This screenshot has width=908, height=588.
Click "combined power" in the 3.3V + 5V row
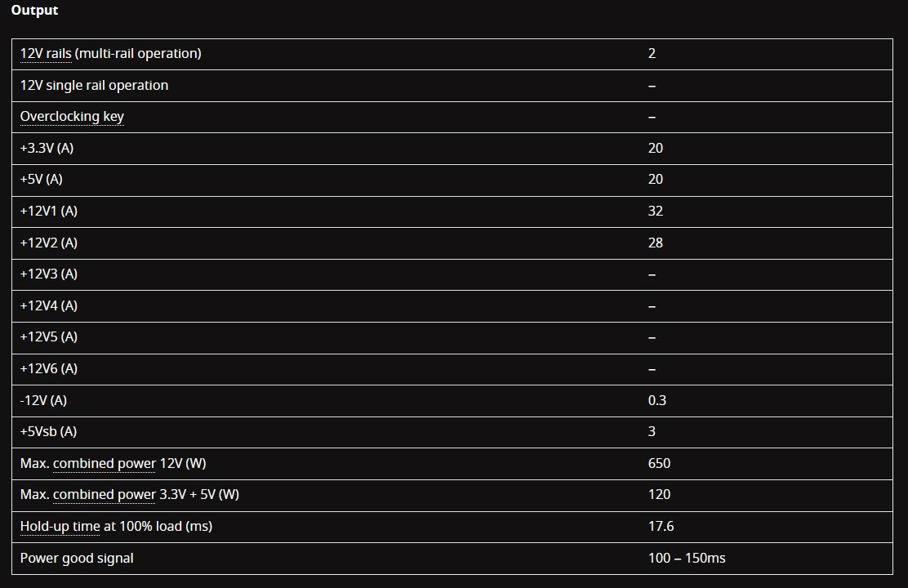point(104,495)
